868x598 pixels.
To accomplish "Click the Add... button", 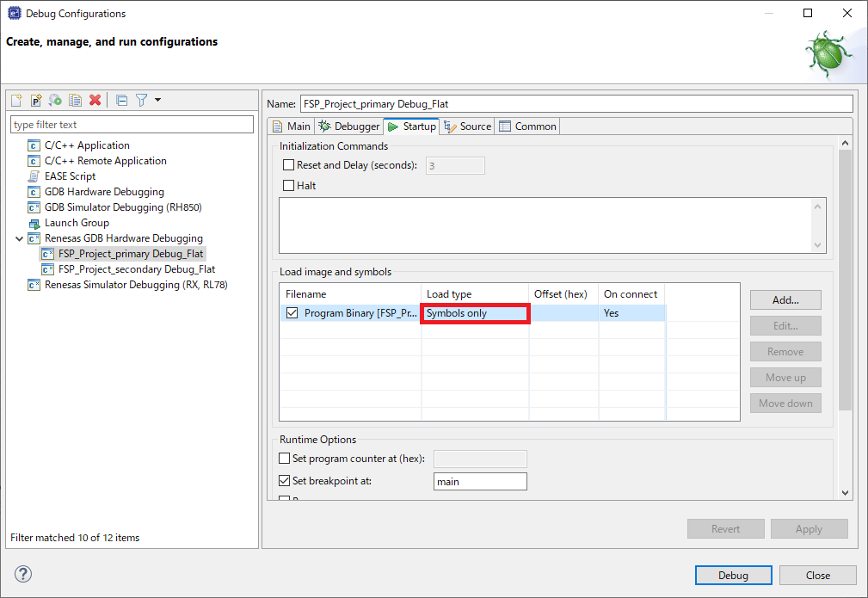I will tap(785, 300).
